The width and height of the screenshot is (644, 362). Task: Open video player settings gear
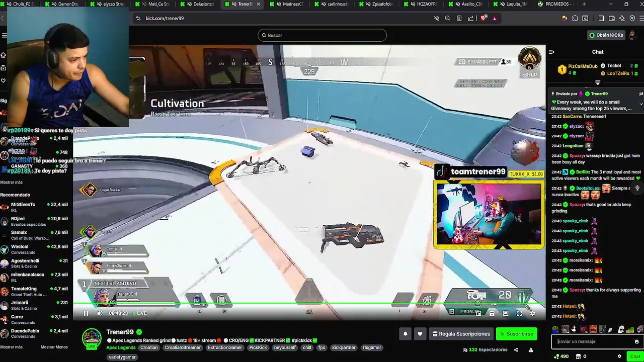pos(532,313)
